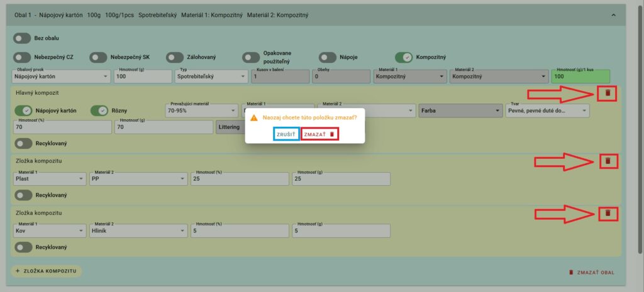The width and height of the screenshot is (644, 292).
Task: Enable the Zálohovaný toggle
Action: (175, 57)
